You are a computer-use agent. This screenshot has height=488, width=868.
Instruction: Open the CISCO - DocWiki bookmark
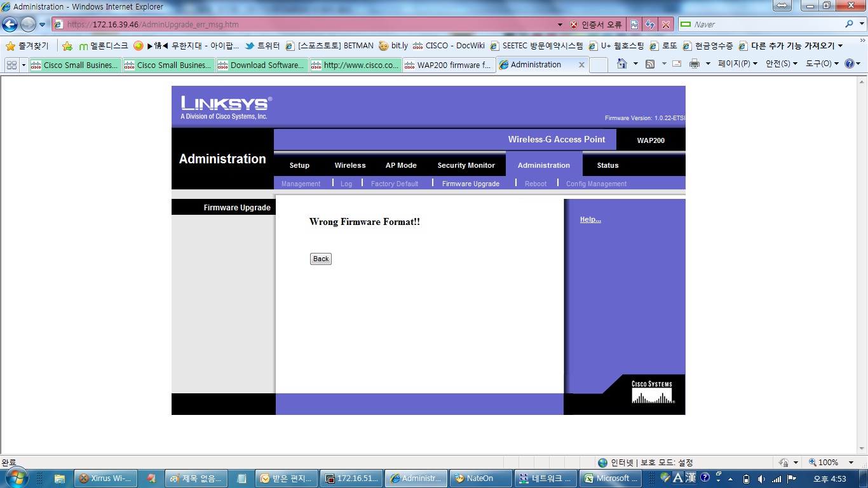tap(449, 46)
